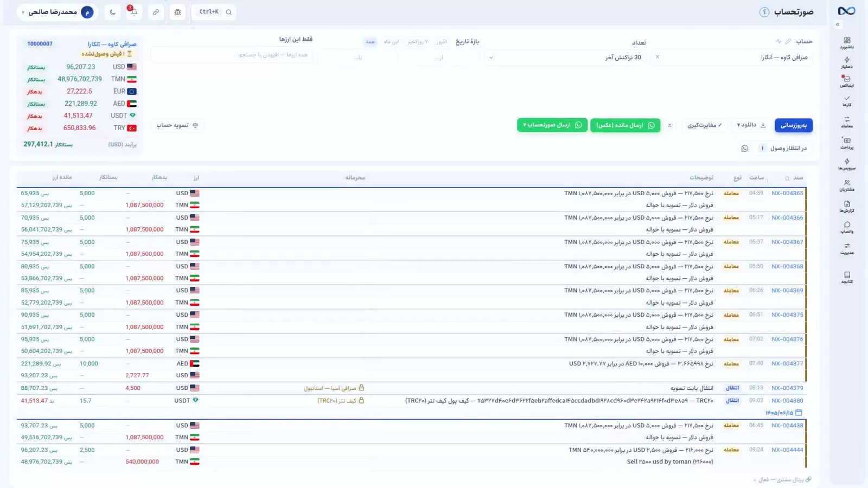Click the search icon in the سند column header

(x=787, y=178)
